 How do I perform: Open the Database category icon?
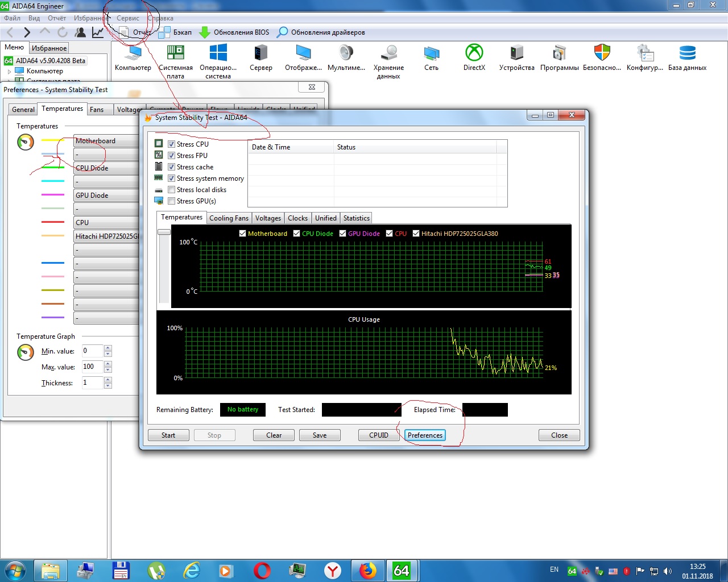(687, 53)
